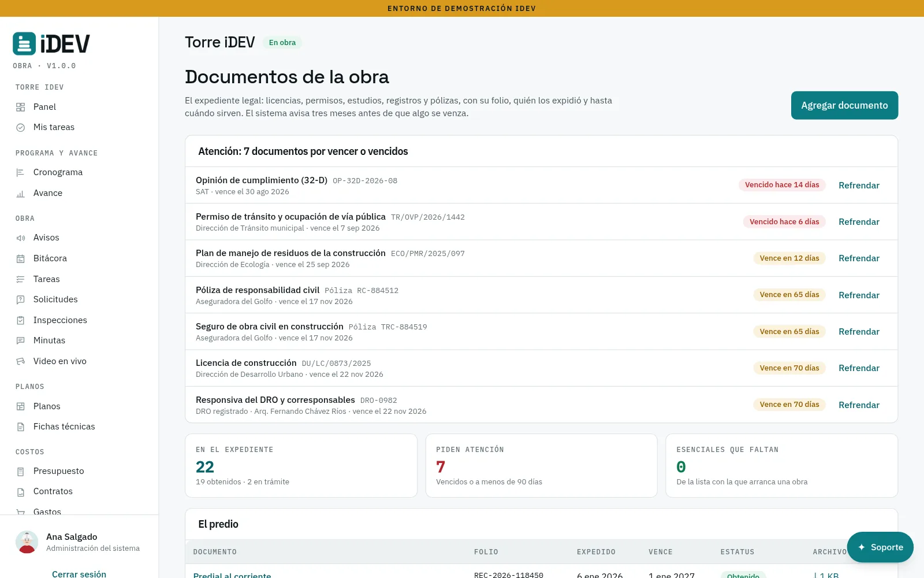Open the Predial al corriente document
The height and width of the screenshot is (578, 924).
pos(232,575)
